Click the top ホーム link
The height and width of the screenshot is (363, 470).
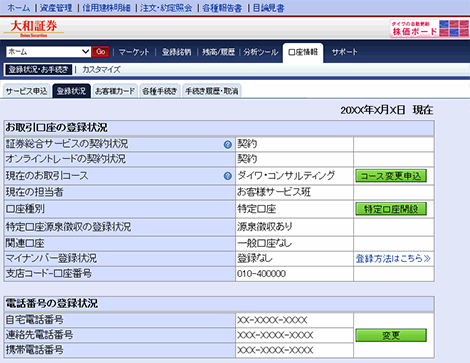pos(19,8)
